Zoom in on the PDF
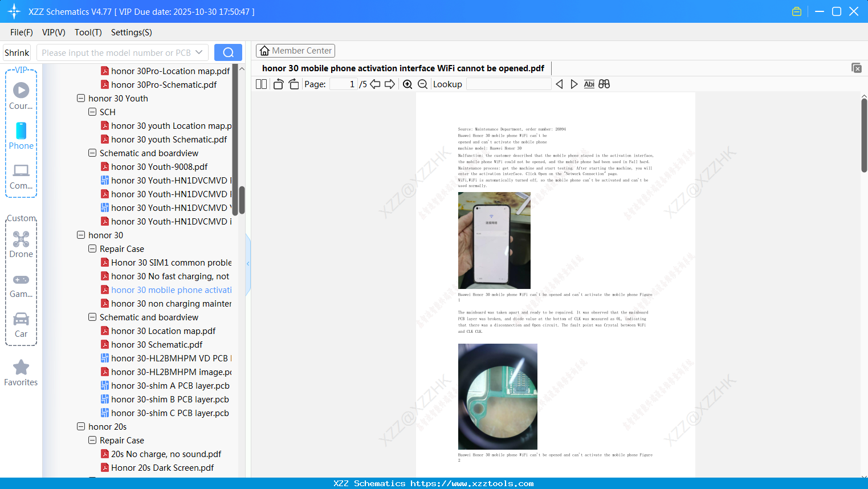 pos(407,84)
